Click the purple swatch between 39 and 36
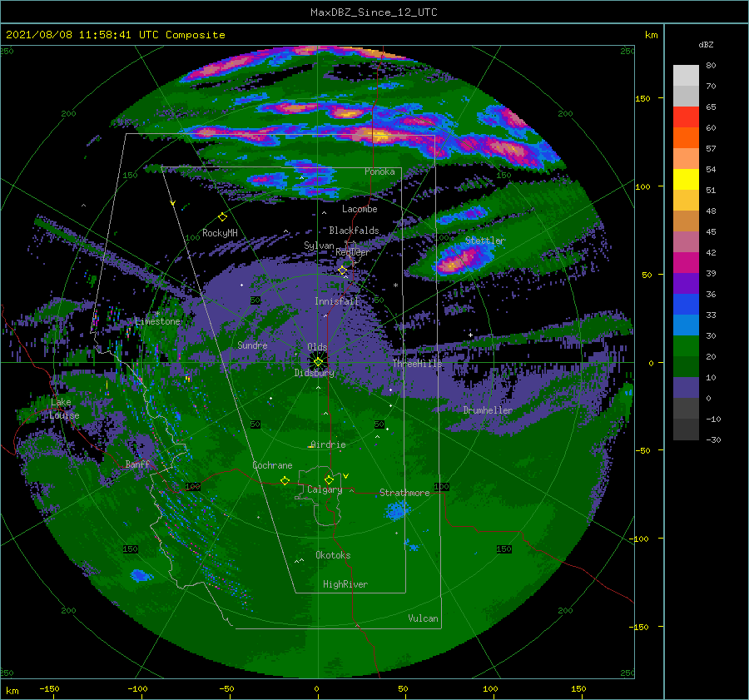749x700 pixels. point(686,284)
